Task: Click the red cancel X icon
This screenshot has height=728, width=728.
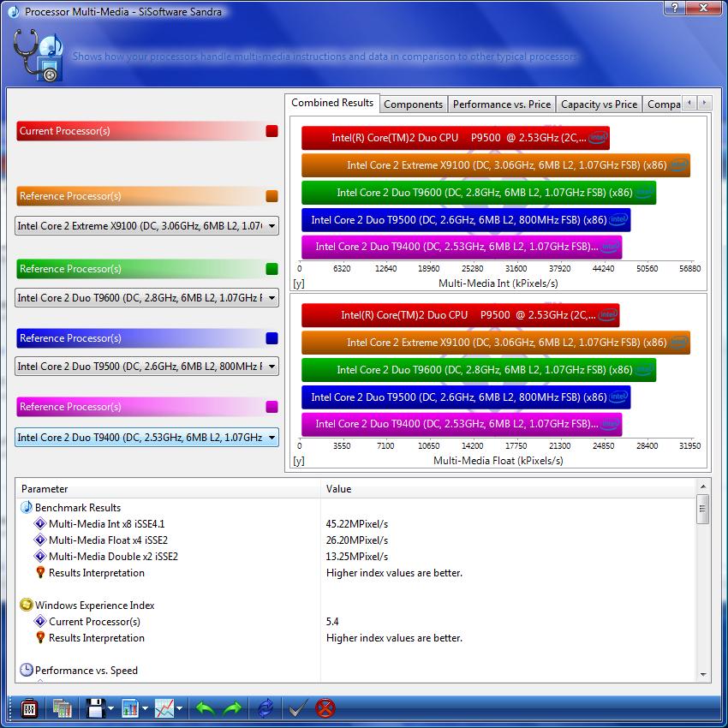Action: coord(325,708)
